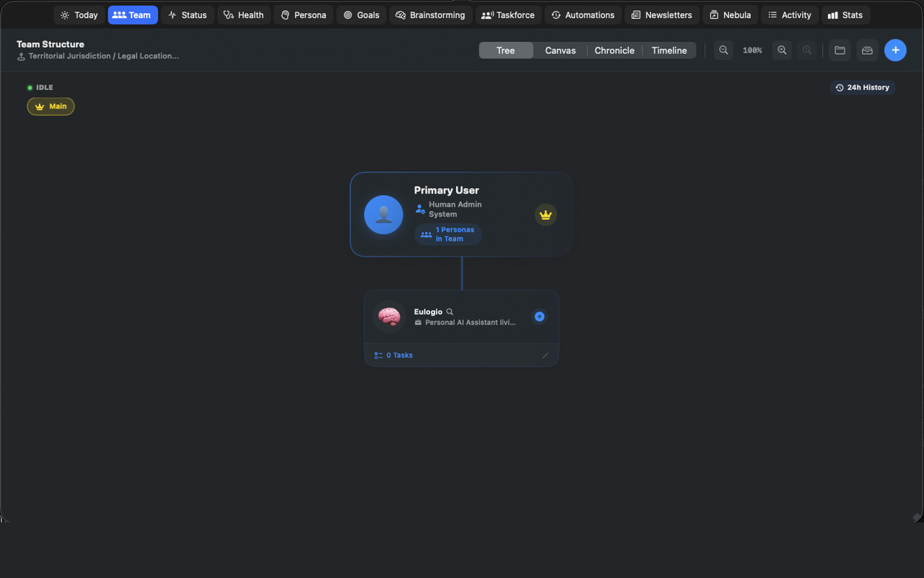Open the folder icon in the toolbar

tap(840, 50)
